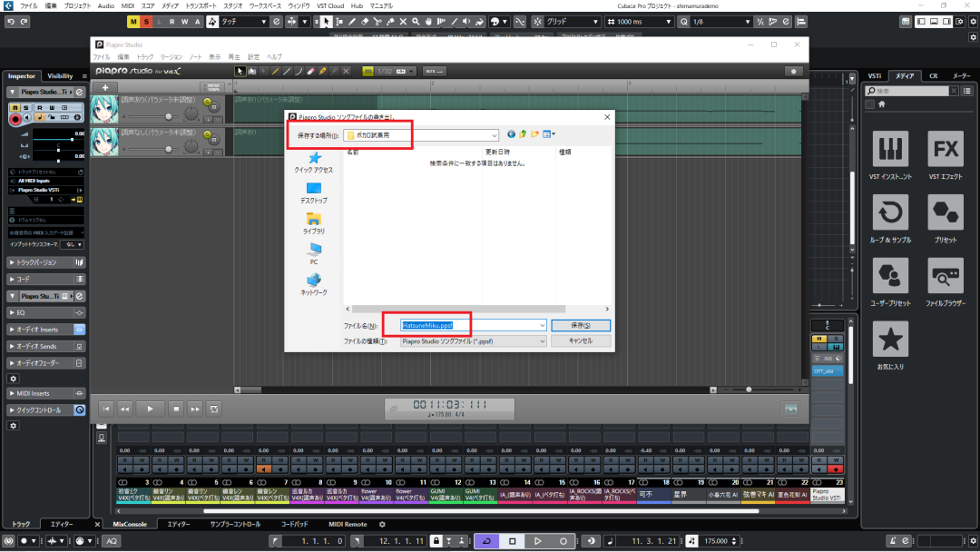The image size is (980, 552).
Task: Toggle the red Solo S button in Cubase toolbar
Action: (146, 22)
